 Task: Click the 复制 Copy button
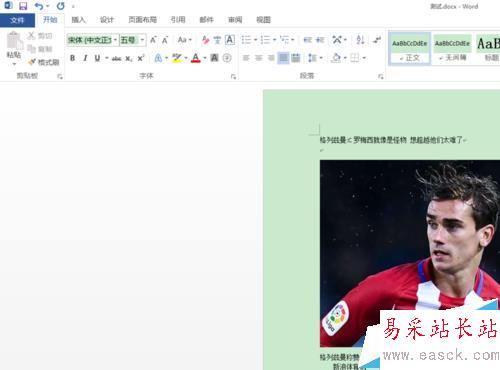tap(40, 49)
